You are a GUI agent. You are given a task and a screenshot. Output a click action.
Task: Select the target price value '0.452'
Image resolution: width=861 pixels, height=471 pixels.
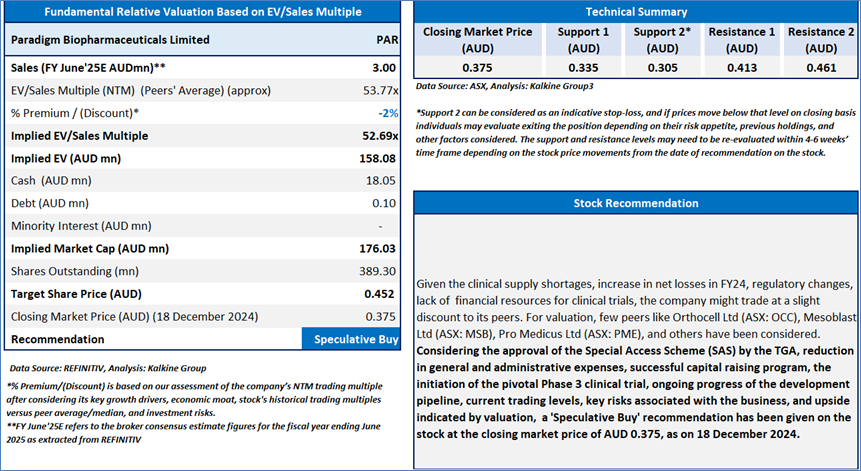(x=379, y=294)
